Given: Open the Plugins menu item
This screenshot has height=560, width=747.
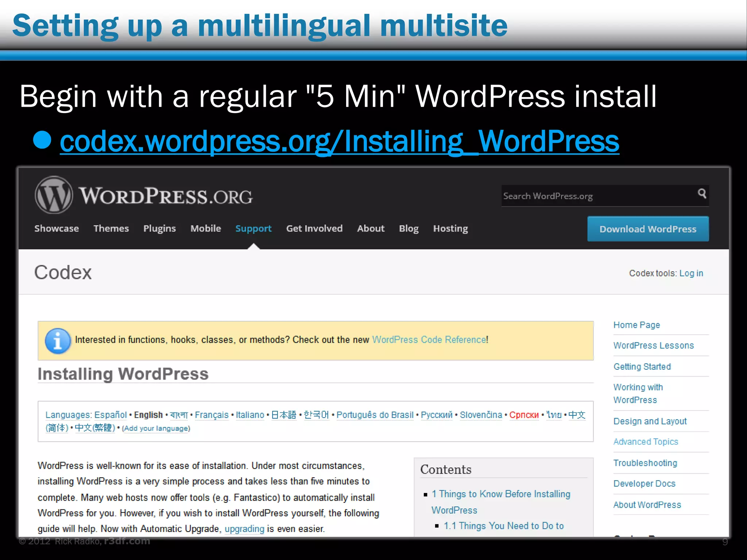Looking at the screenshot, I should 159,229.
